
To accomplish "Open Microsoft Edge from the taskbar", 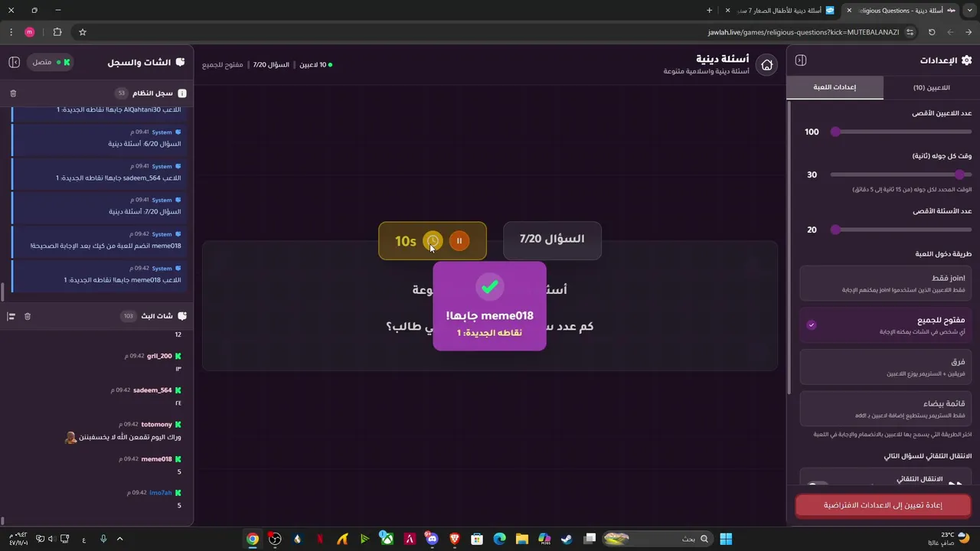I will [500, 539].
